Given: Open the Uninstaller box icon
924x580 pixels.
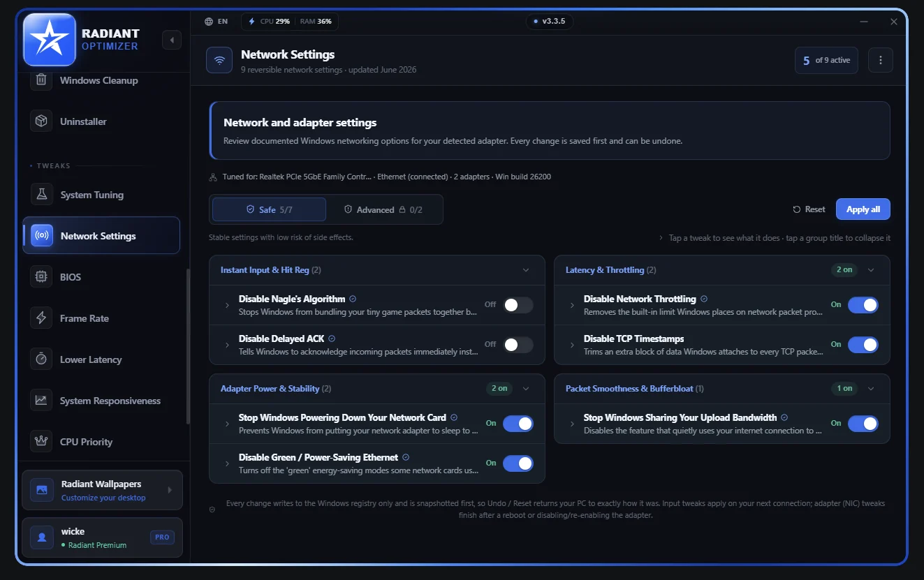Looking at the screenshot, I should [41, 121].
